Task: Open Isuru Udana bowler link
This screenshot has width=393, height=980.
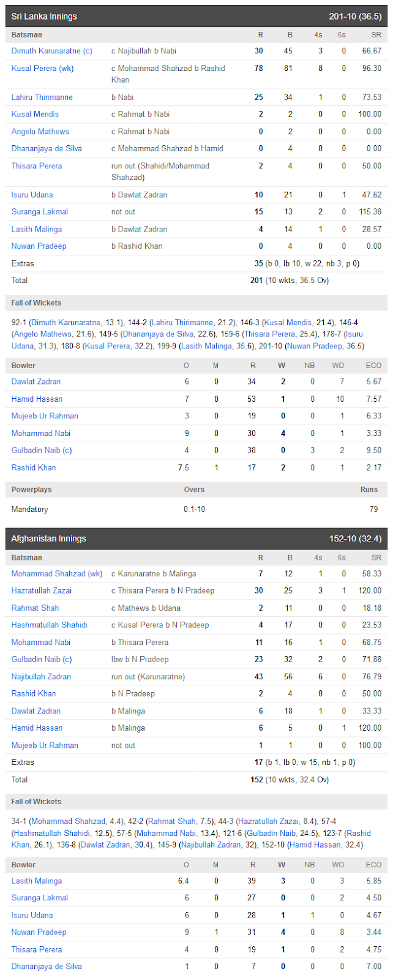Action: coord(32,915)
